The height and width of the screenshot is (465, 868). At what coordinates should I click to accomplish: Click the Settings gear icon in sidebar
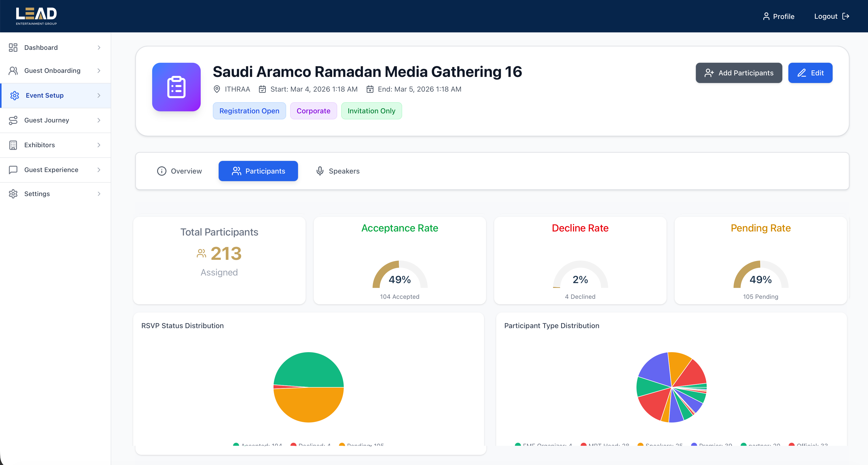pos(13,194)
